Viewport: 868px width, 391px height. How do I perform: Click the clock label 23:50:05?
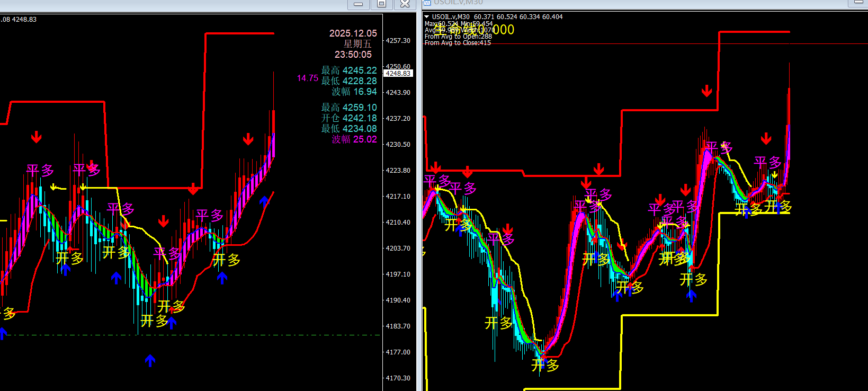[x=353, y=55]
